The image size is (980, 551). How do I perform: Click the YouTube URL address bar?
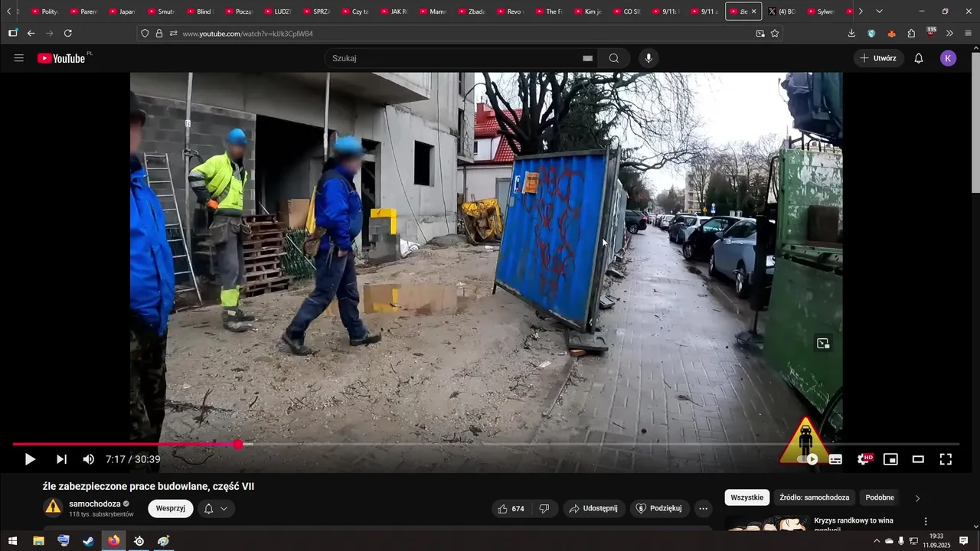(x=459, y=34)
